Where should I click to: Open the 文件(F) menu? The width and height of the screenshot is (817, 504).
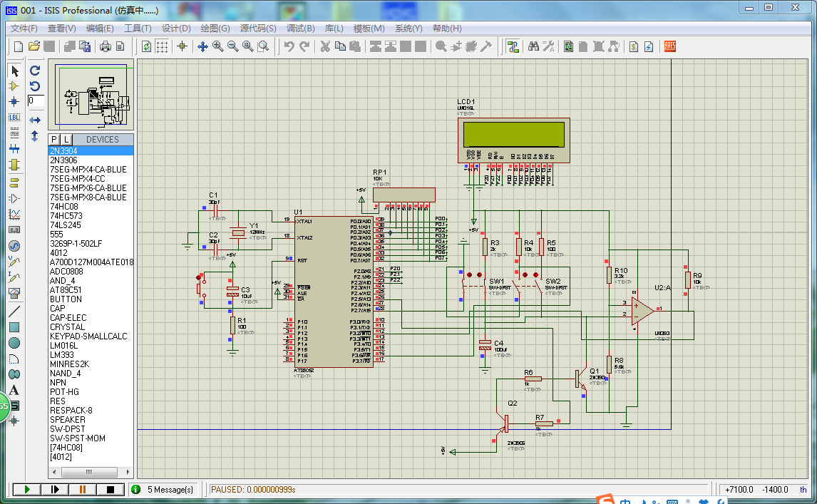click(x=24, y=29)
